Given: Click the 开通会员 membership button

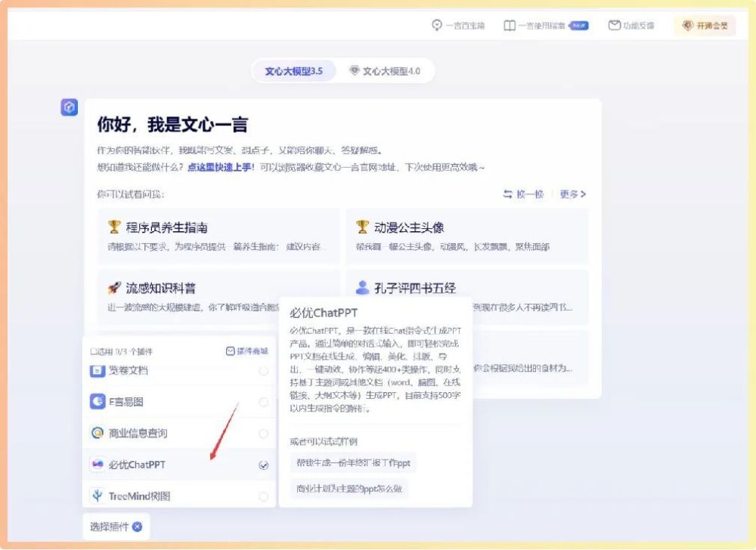Looking at the screenshot, I should pos(705,26).
